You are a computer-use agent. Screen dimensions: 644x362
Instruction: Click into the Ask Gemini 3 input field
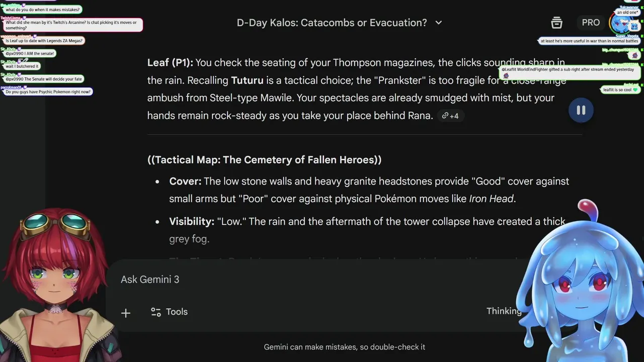pos(302,280)
